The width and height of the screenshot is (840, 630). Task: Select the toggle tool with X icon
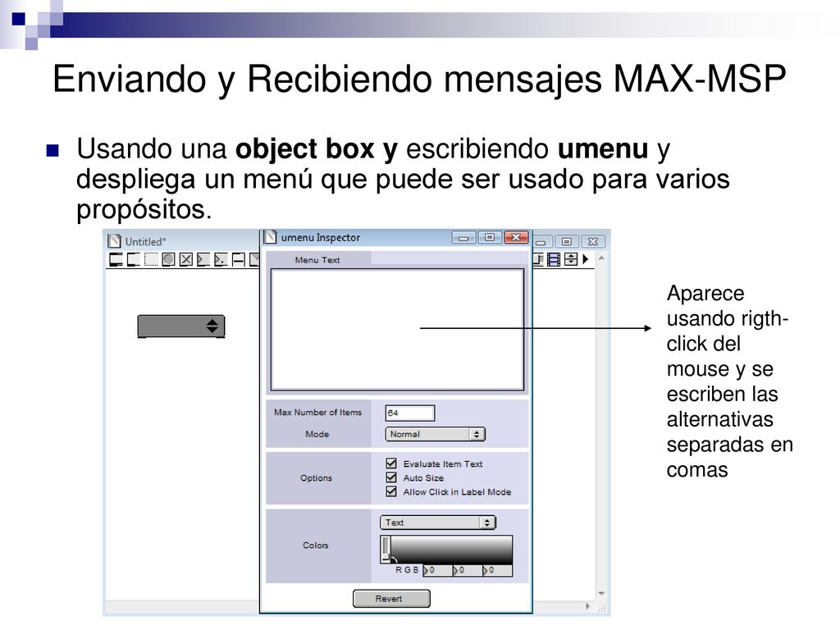click(186, 260)
